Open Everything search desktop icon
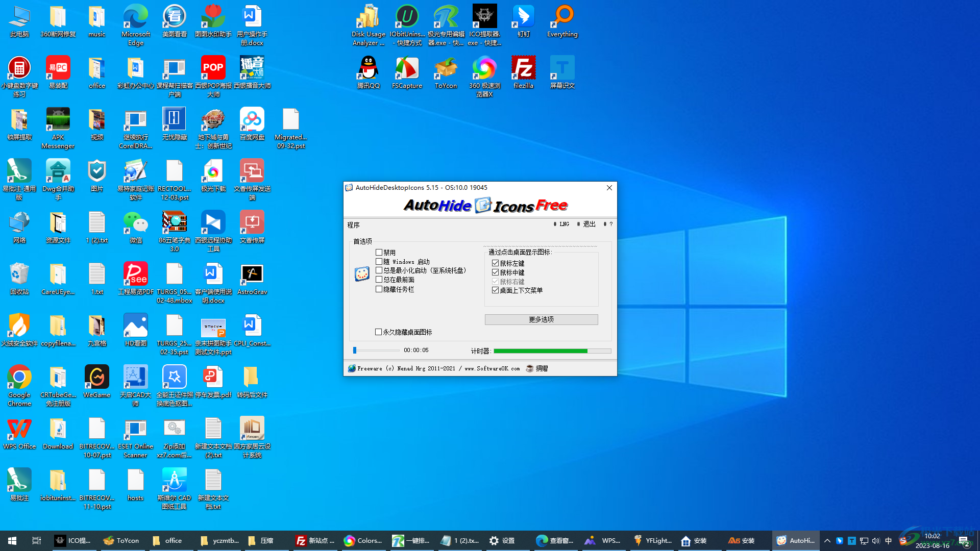 [x=562, y=21]
